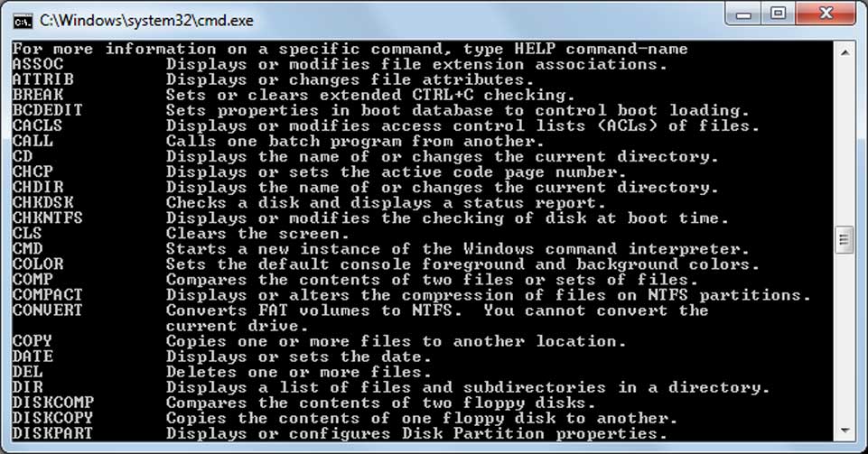Close the cmd.exe window
Screen dimensions: 868x454
click(x=826, y=14)
